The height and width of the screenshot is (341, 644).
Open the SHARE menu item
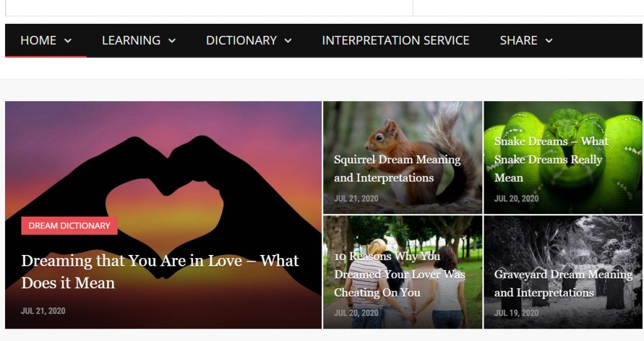pyautogui.click(x=518, y=40)
